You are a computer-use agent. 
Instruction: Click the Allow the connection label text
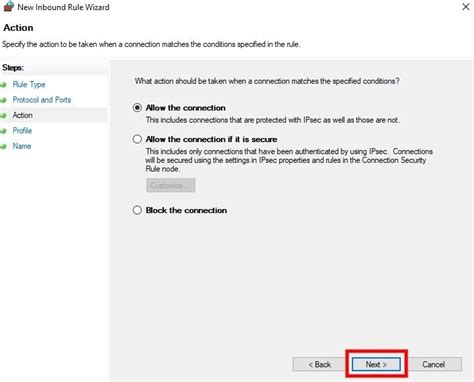186,108
